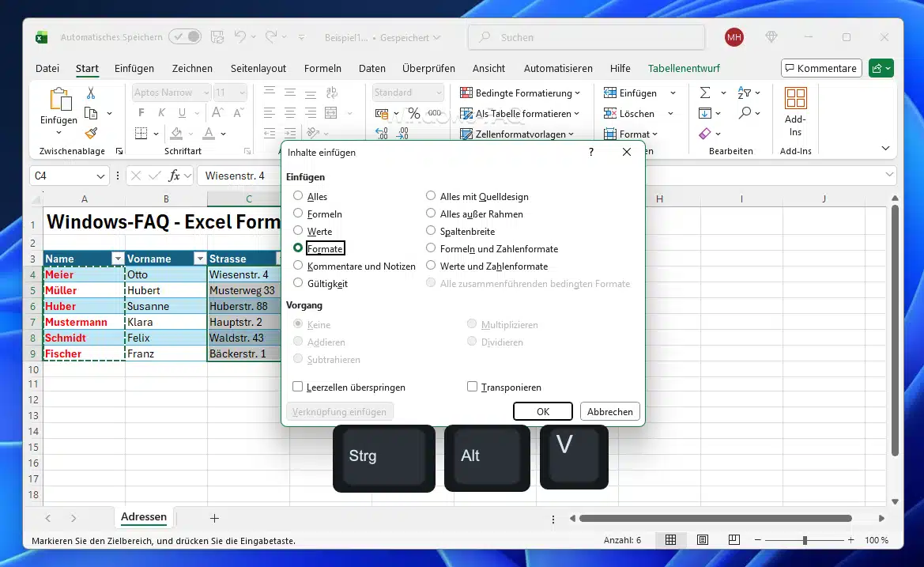Click the percent style icon
This screenshot has width=924, height=567.
pyautogui.click(x=413, y=113)
